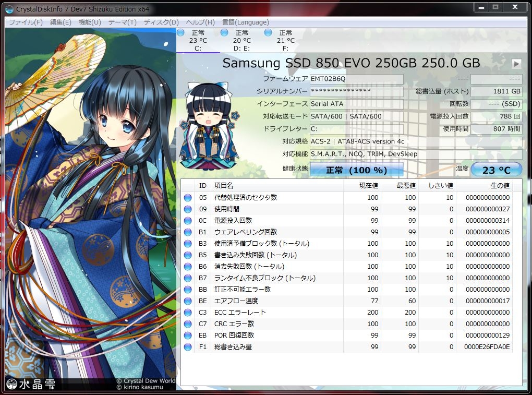Screen dimensions: 532x395
Task: Click the rotation rate field ---- (SSD)
Action: pos(497,104)
